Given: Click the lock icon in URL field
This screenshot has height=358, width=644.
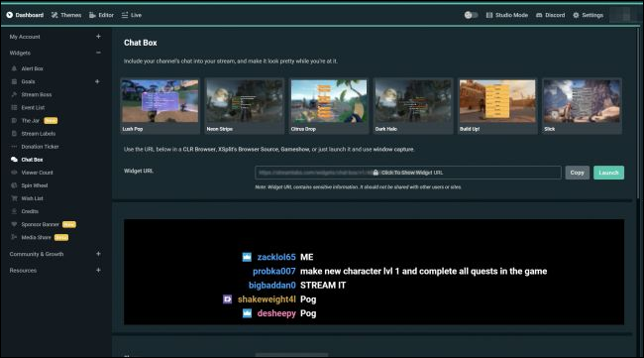Looking at the screenshot, I should [x=376, y=173].
